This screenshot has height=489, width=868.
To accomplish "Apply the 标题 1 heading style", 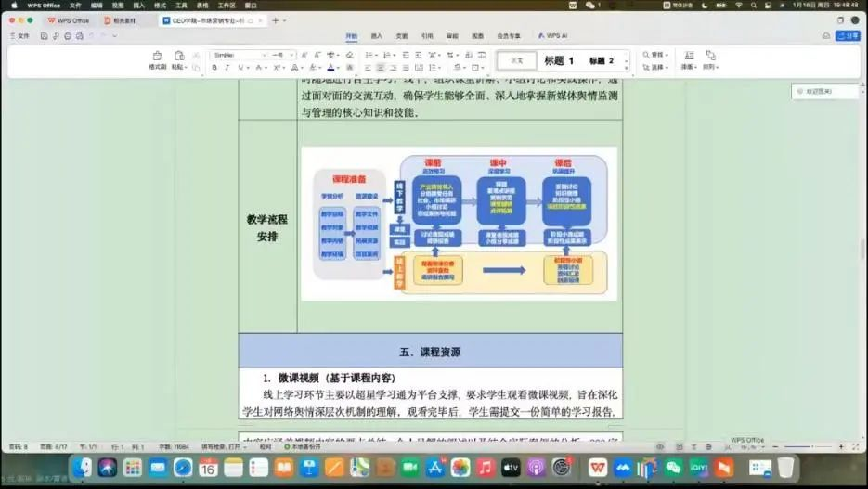I will point(559,61).
